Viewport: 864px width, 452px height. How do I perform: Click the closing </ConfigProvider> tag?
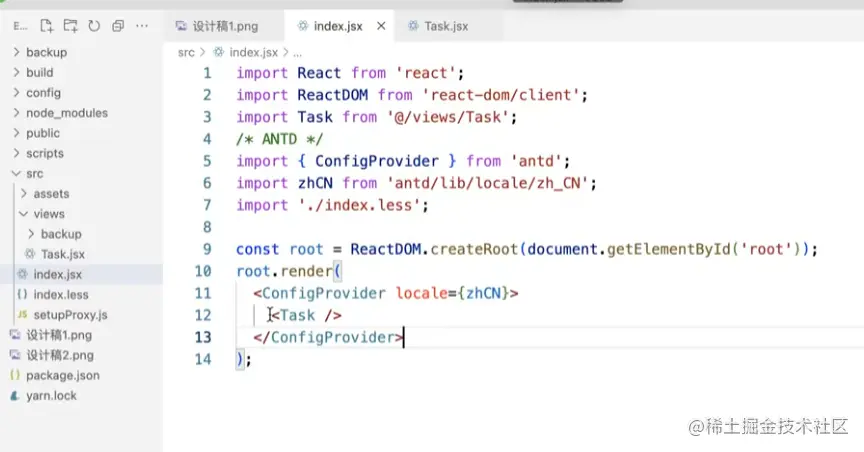click(328, 337)
